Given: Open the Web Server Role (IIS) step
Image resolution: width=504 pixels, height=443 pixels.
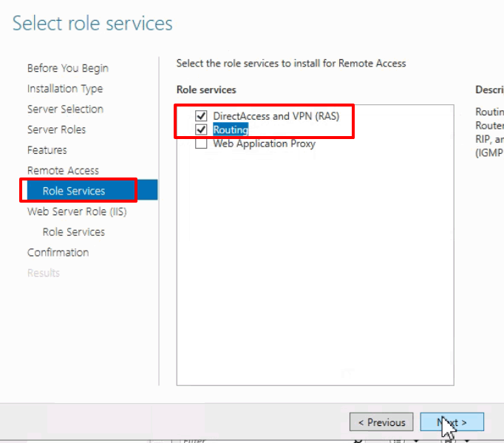Looking at the screenshot, I should 77,212.
